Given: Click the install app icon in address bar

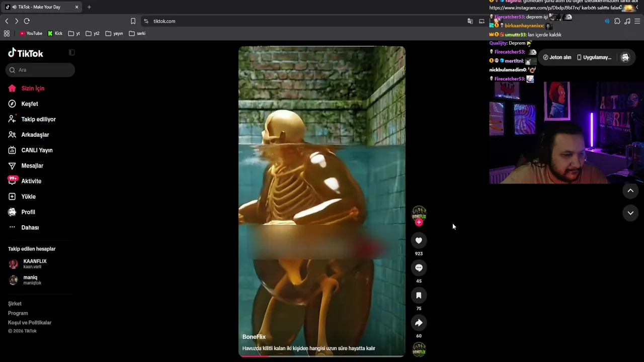Looking at the screenshot, I should (481, 21).
